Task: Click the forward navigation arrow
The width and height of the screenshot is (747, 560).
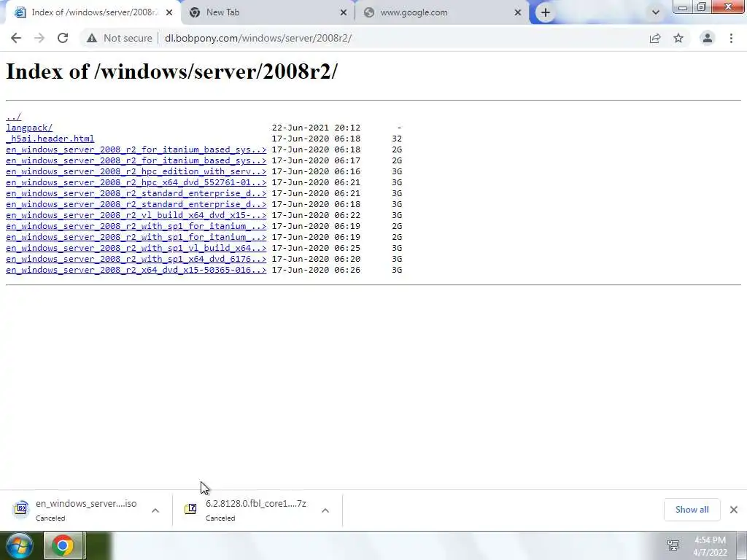Action: click(39, 38)
